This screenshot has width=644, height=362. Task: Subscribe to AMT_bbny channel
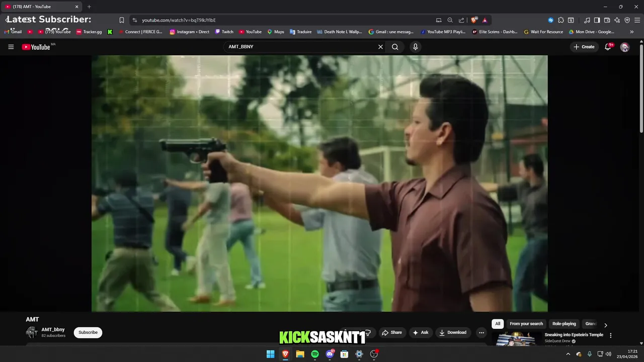pos(88,332)
